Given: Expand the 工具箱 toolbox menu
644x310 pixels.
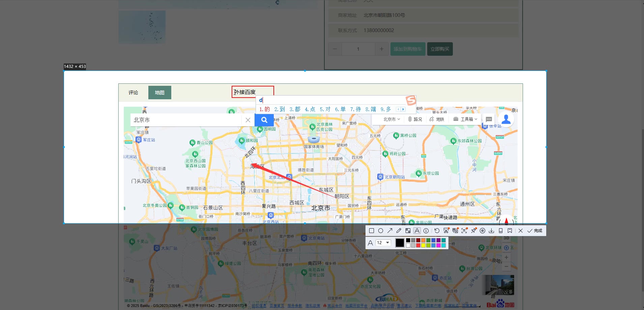Looking at the screenshot, I should 465,119.
